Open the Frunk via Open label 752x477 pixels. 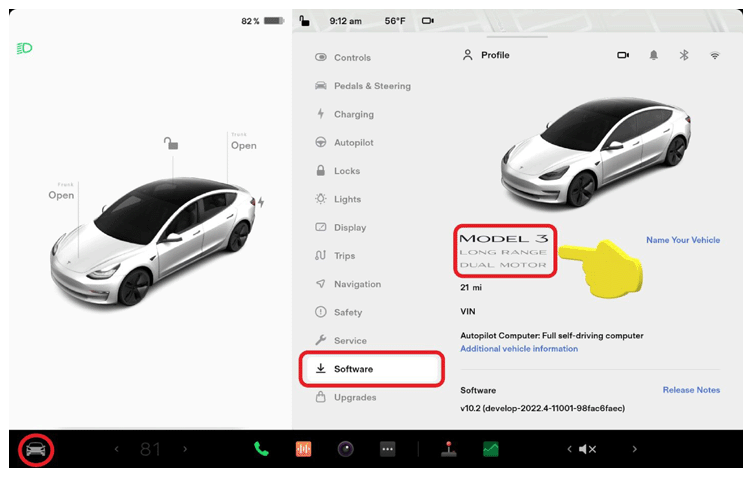(x=61, y=195)
